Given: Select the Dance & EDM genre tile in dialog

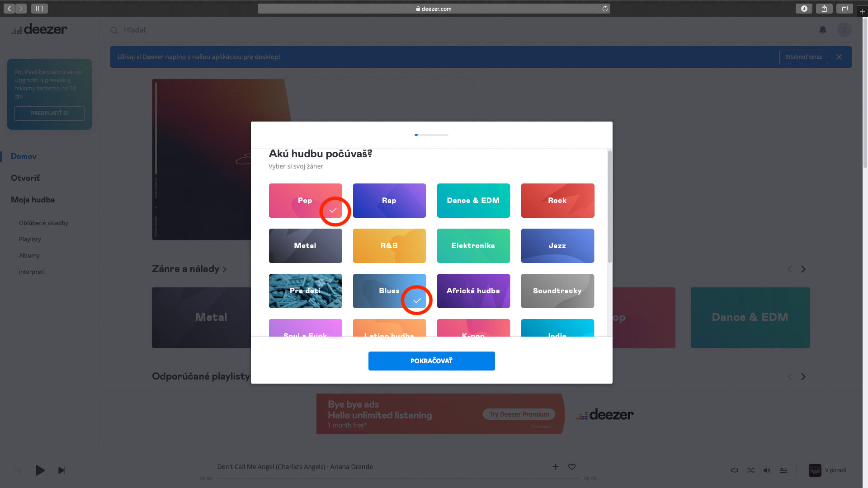Looking at the screenshot, I should click(x=473, y=201).
